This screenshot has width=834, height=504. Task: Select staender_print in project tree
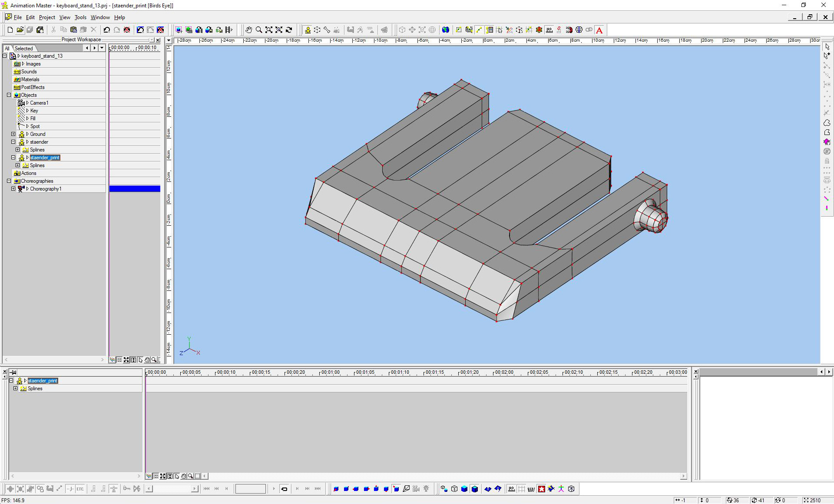pyautogui.click(x=45, y=158)
